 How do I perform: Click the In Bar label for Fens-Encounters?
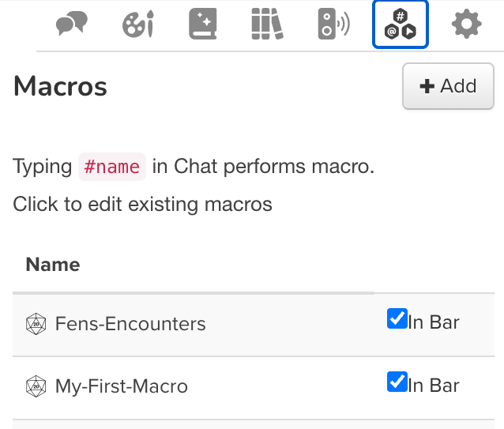[x=434, y=322]
